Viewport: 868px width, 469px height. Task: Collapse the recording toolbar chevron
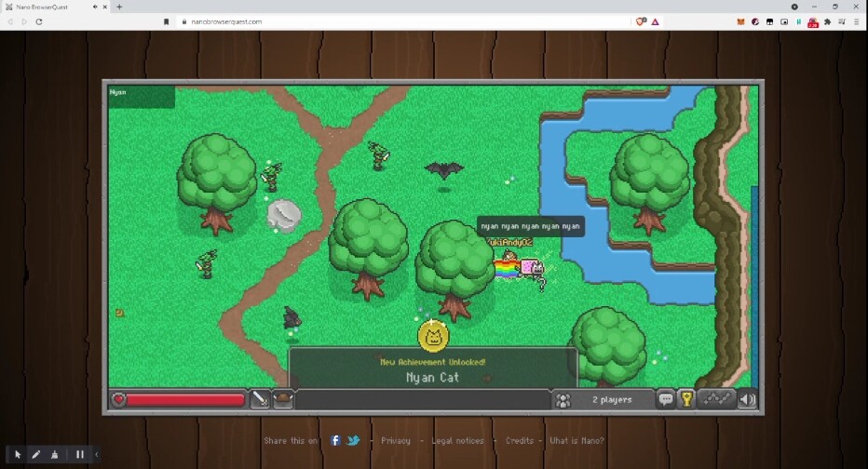click(96, 455)
